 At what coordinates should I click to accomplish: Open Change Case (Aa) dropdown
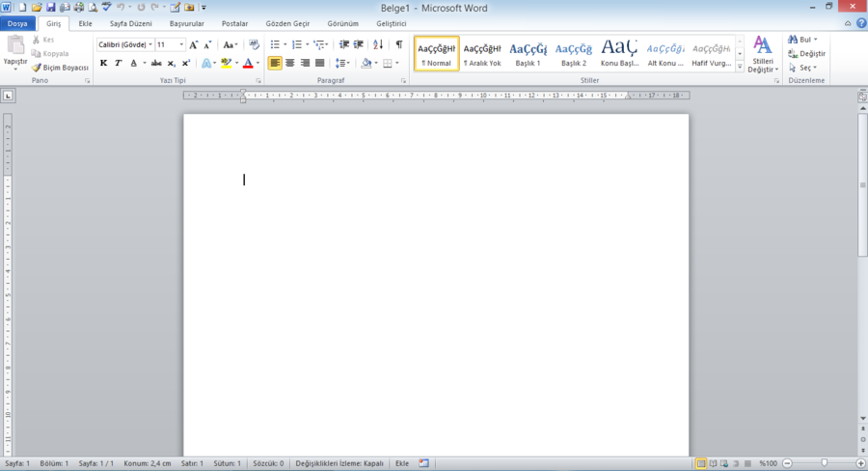point(231,45)
